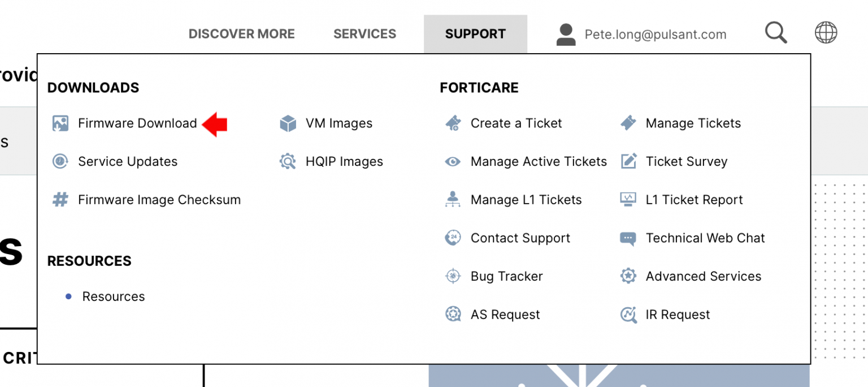Open the search magnifier icon
868x387 pixels.
[x=775, y=32]
